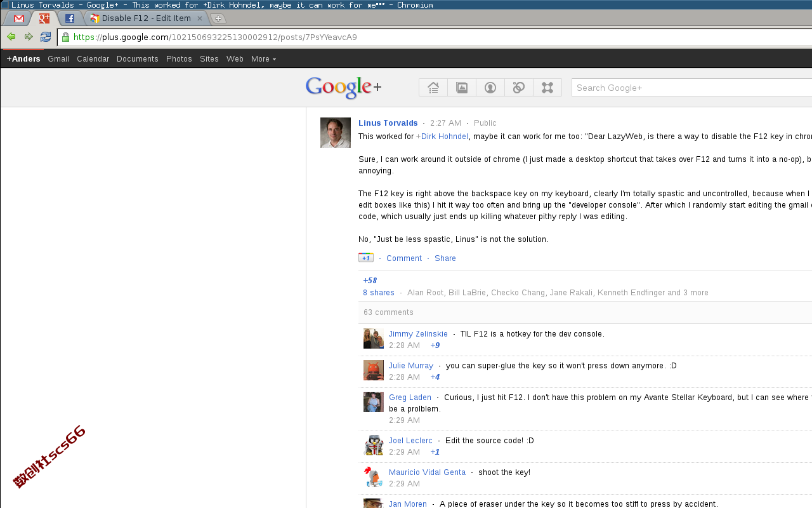Open the Photos icon in Google+ toolbar
Screen dimensions: 812x508
tap(462, 88)
